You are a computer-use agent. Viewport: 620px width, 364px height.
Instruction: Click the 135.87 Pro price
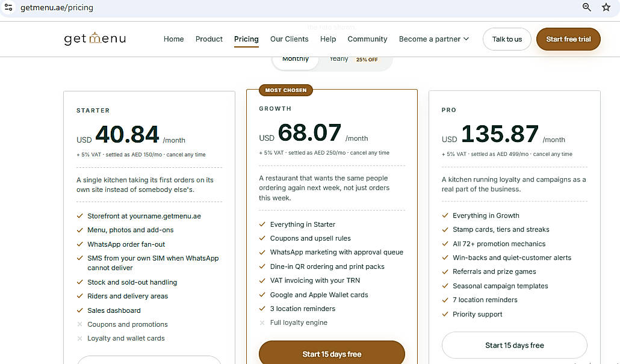pyautogui.click(x=500, y=134)
